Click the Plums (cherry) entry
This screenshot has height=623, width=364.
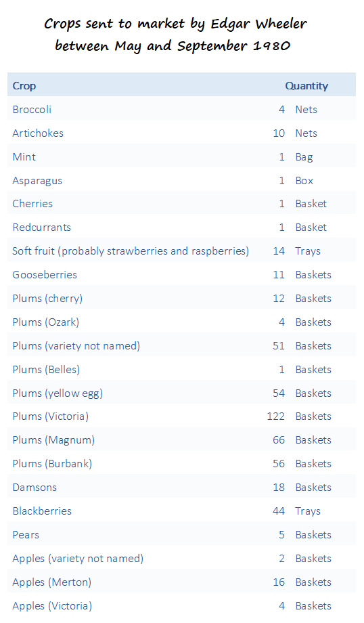(x=47, y=299)
